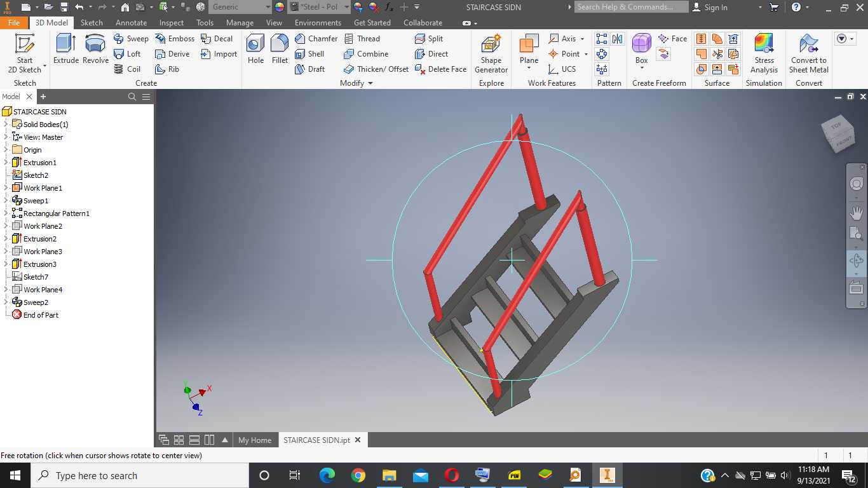Click the Sweep tool in Create panel
Viewport: 868px width, 488px height.
(131, 39)
